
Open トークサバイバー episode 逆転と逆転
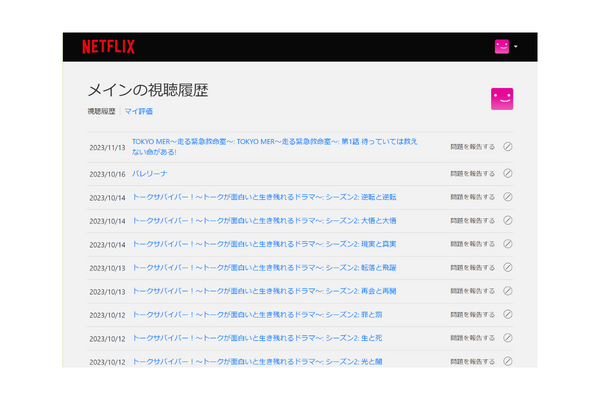click(x=264, y=197)
